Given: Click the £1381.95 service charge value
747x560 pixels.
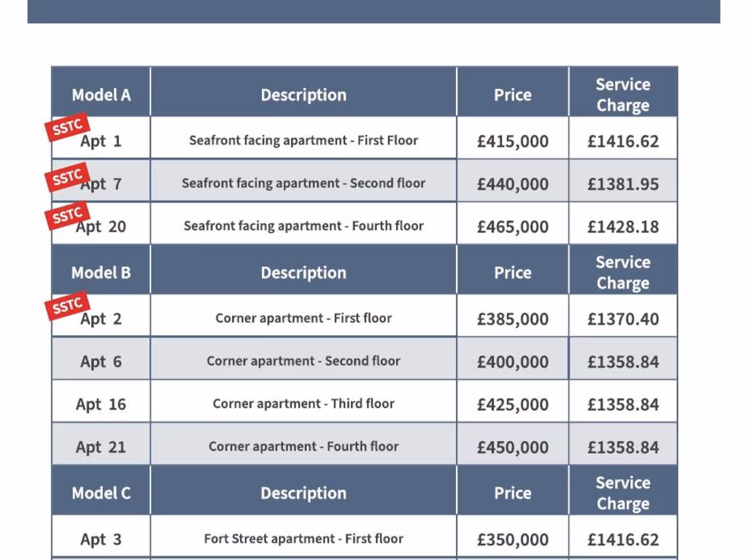Looking at the screenshot, I should (x=622, y=184).
